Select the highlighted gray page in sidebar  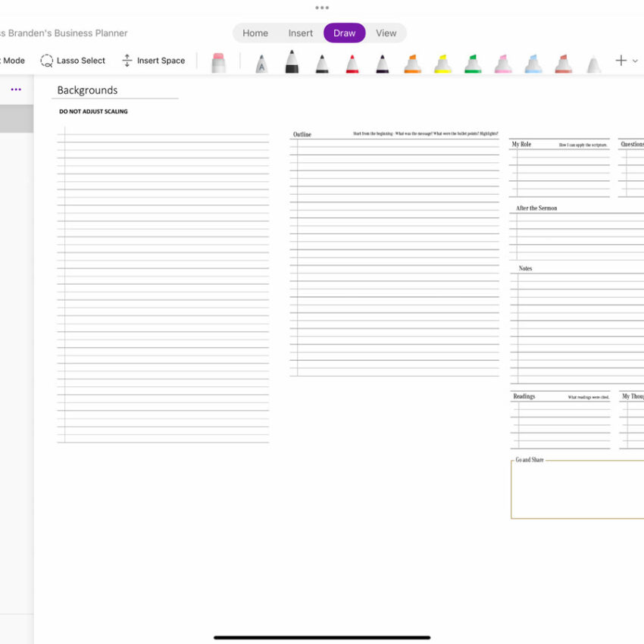pos(17,119)
